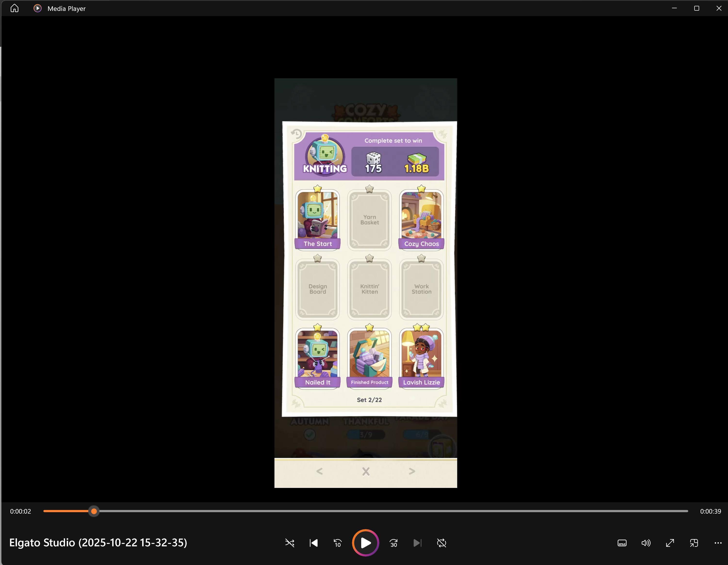Open the volume control

click(x=646, y=543)
